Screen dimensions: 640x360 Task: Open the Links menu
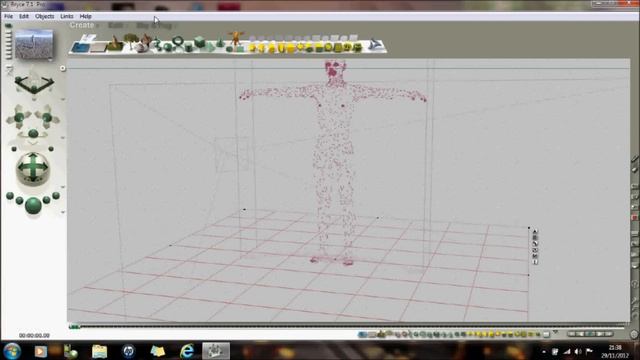[67, 16]
